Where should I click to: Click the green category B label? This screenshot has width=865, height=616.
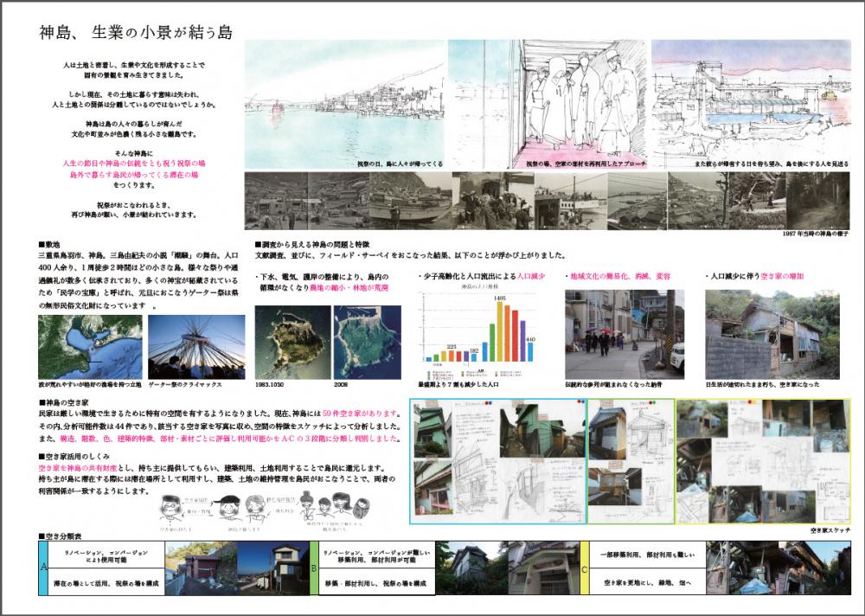click(315, 568)
